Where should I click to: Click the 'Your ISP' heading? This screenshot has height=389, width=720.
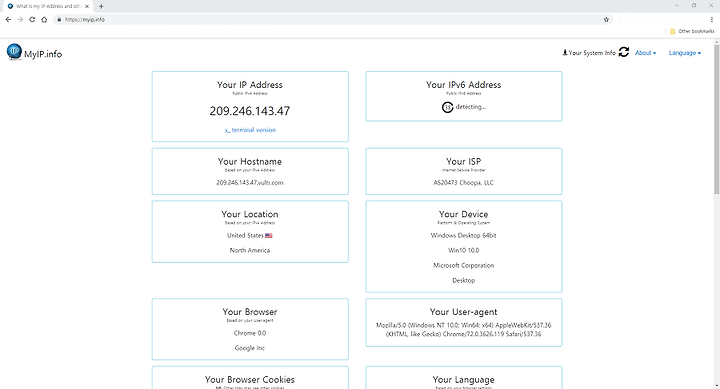coord(463,161)
